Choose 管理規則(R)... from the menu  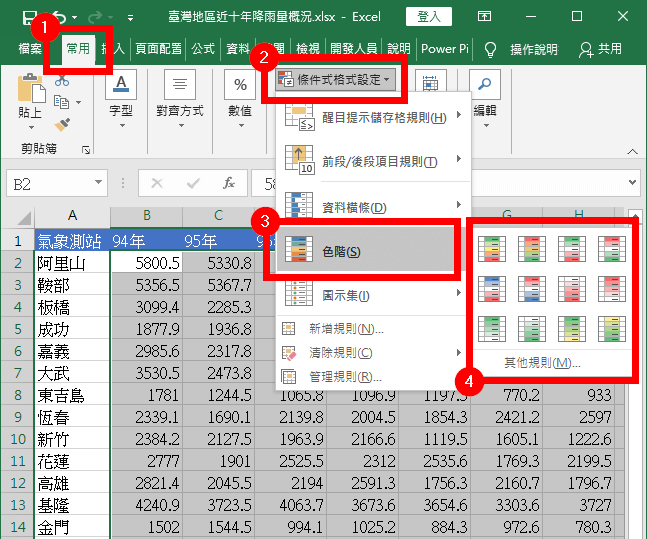point(373,376)
